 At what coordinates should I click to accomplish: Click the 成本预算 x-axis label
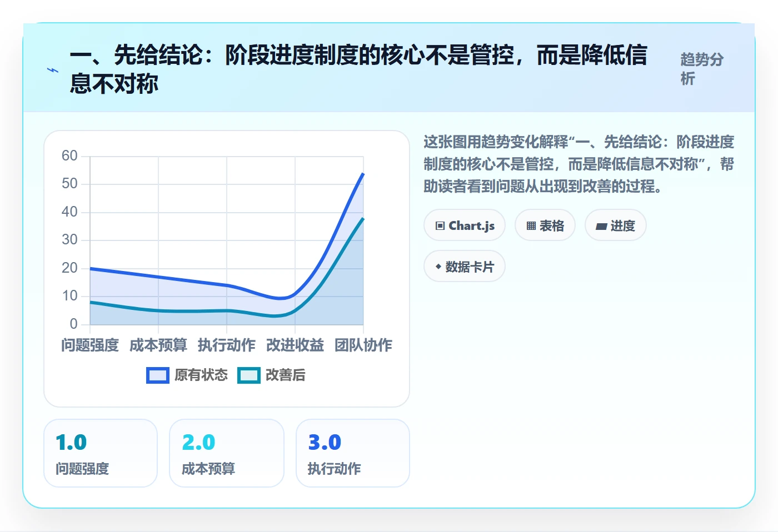(158, 345)
